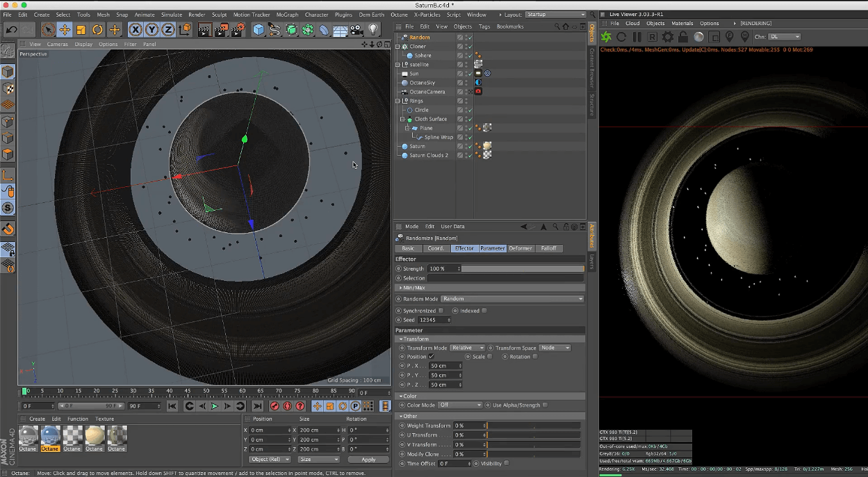Viewport: 868px width, 477px height.
Task: Click the Apply button in coordinates panel
Action: coord(368,460)
